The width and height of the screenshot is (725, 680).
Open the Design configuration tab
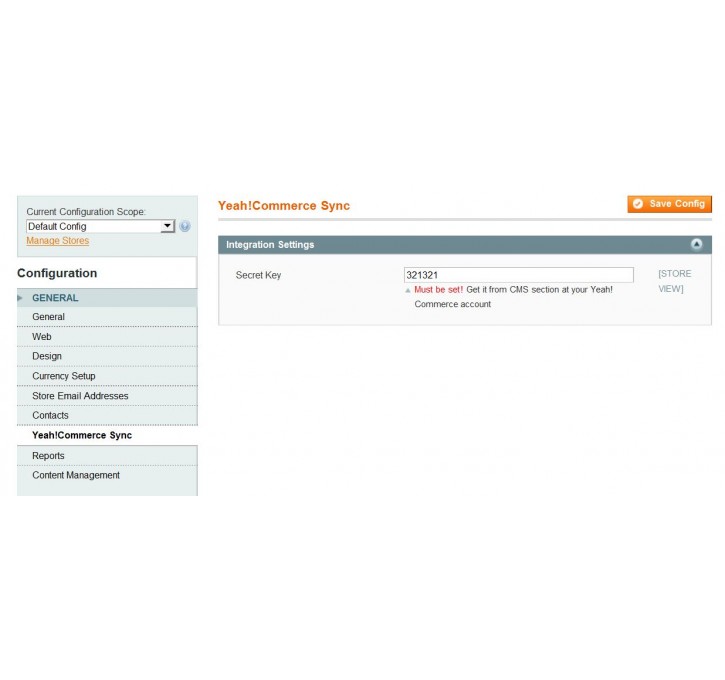pyautogui.click(x=107, y=356)
